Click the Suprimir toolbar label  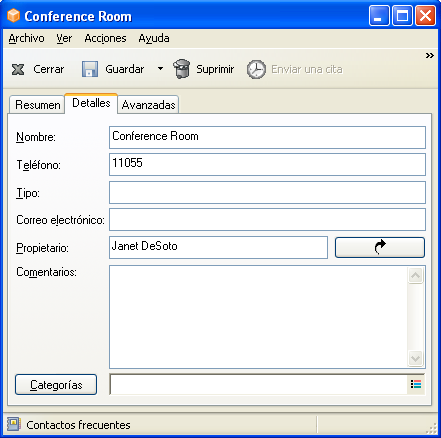215,69
